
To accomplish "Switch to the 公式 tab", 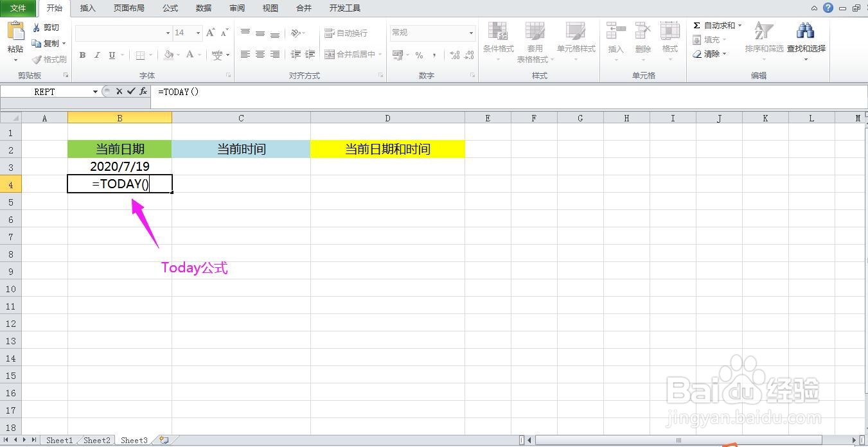I will coord(170,8).
